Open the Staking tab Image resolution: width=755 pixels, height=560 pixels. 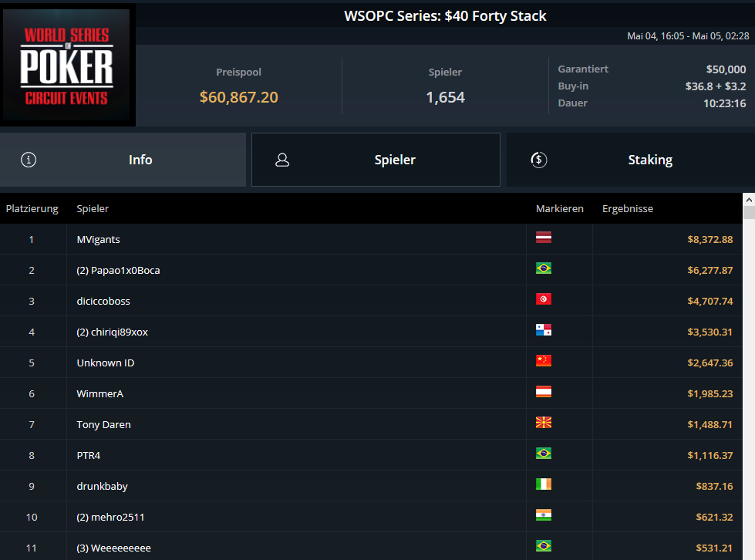click(631, 160)
